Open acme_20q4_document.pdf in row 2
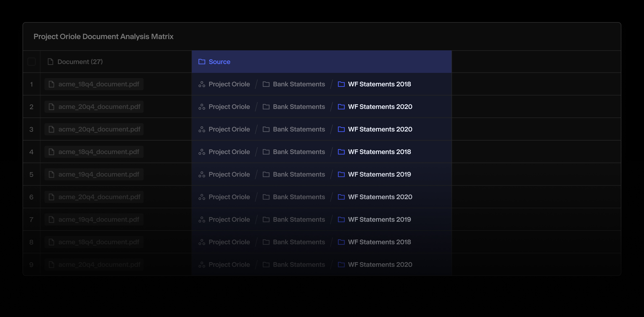The image size is (644, 317). pos(99,107)
